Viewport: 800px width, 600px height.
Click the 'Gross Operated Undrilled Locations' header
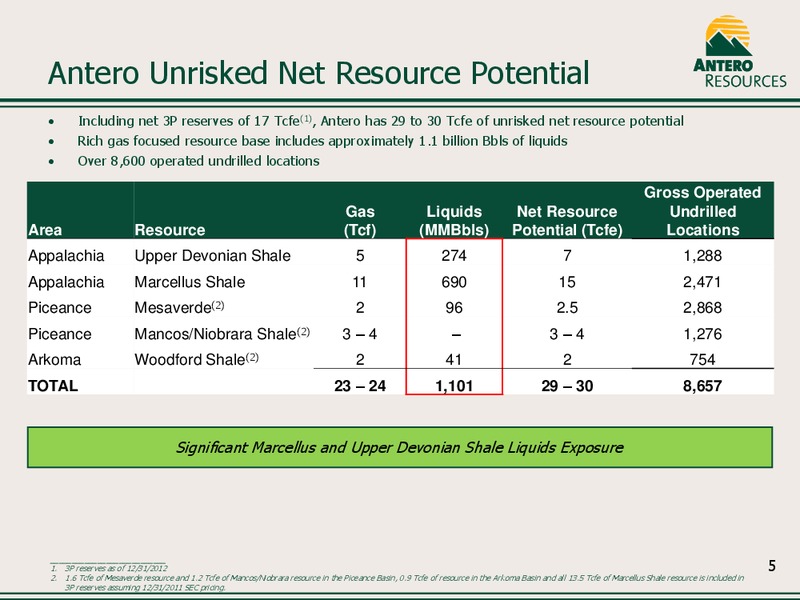(703, 211)
